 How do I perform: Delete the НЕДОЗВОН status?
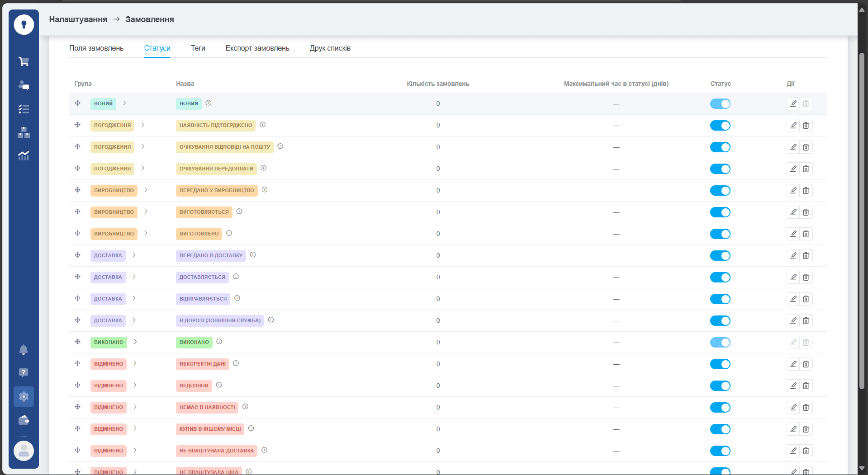(806, 386)
